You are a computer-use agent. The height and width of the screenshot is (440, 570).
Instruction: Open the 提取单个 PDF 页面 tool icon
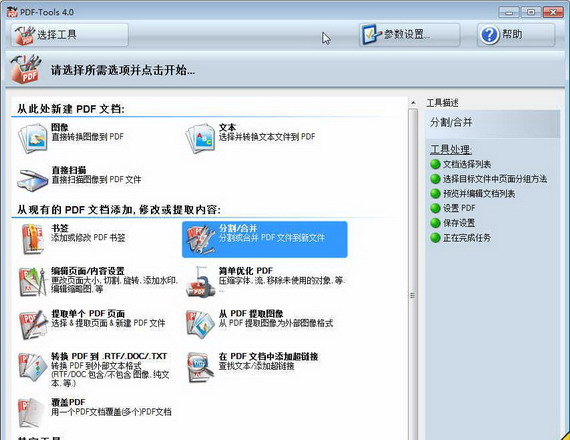(33, 324)
